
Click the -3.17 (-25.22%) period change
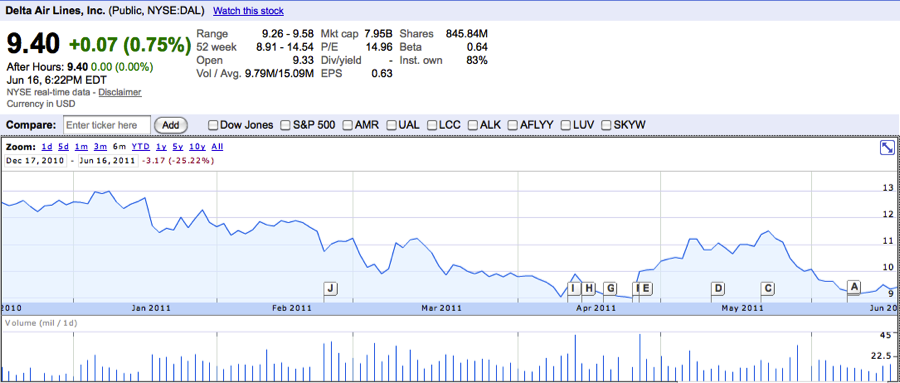(177, 161)
